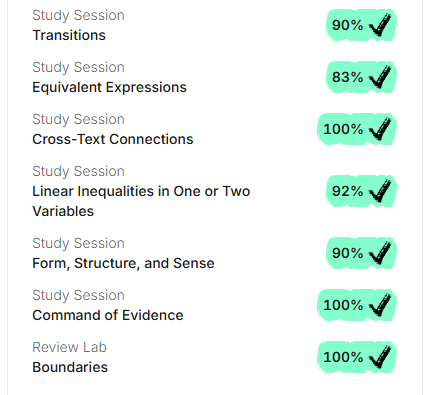Click the checkmark icon beside Transitions
This screenshot has width=434, height=395.
(x=380, y=25)
